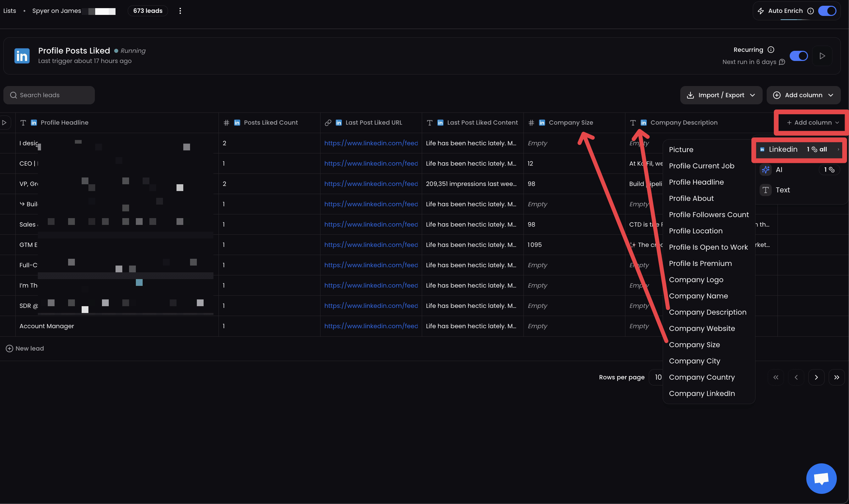Click the Auto Enrich info icon
849x504 pixels.
[x=810, y=11]
